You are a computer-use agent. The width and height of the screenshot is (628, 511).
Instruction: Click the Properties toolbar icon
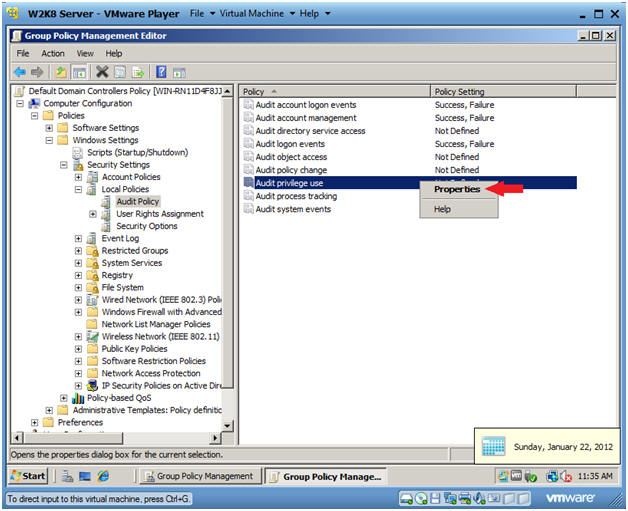120,72
